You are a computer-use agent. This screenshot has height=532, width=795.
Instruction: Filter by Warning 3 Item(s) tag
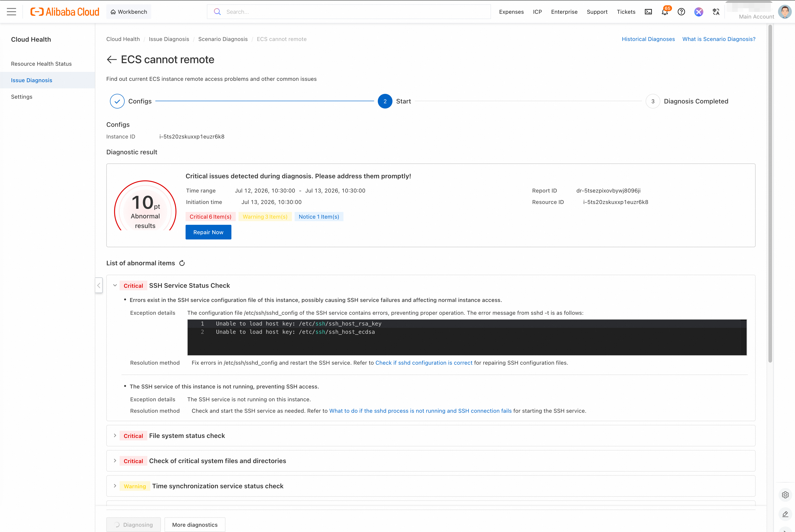[265, 217]
